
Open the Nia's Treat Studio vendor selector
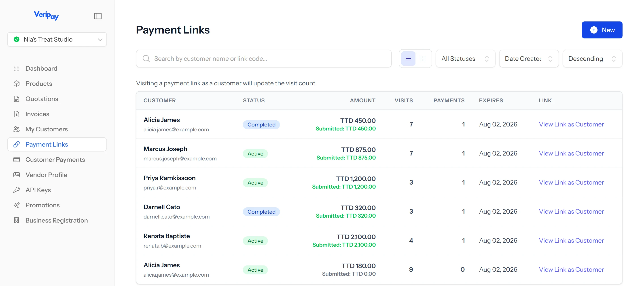click(x=57, y=39)
